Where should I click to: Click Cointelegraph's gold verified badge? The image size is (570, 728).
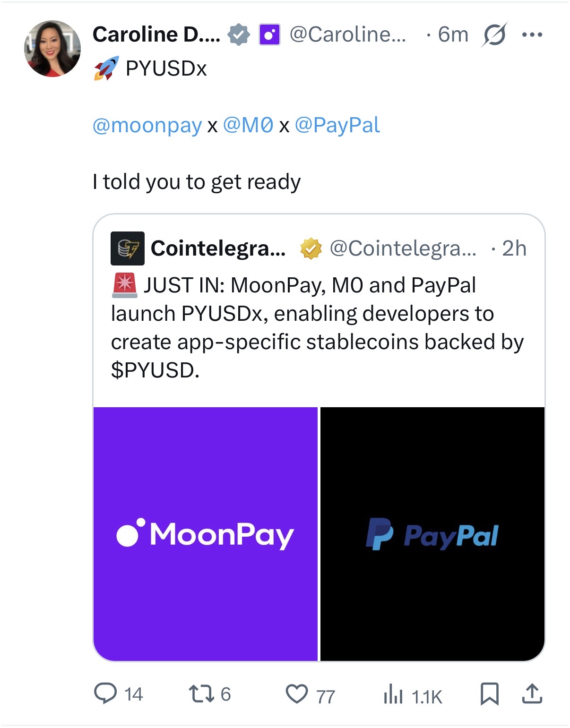point(311,248)
